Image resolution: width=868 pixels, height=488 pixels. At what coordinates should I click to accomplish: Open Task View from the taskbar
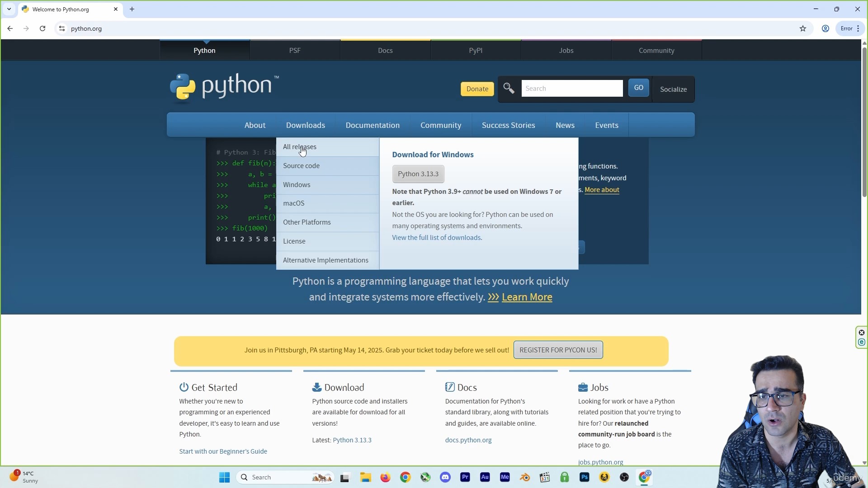345,477
